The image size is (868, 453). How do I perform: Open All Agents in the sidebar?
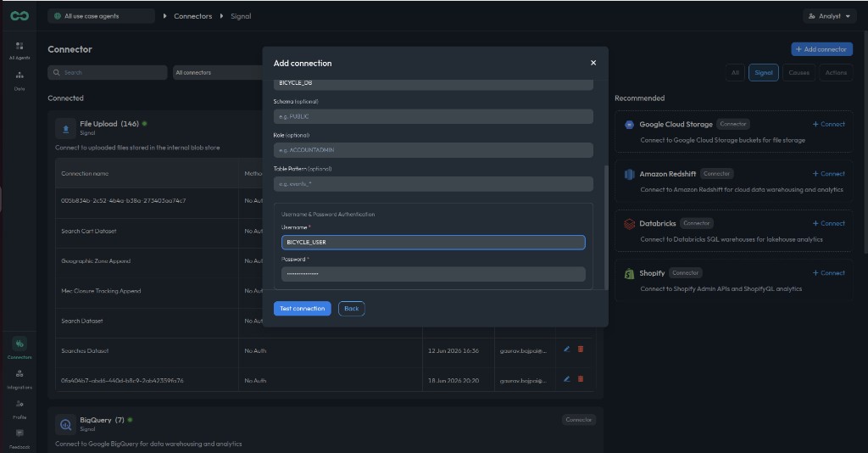pyautogui.click(x=19, y=50)
